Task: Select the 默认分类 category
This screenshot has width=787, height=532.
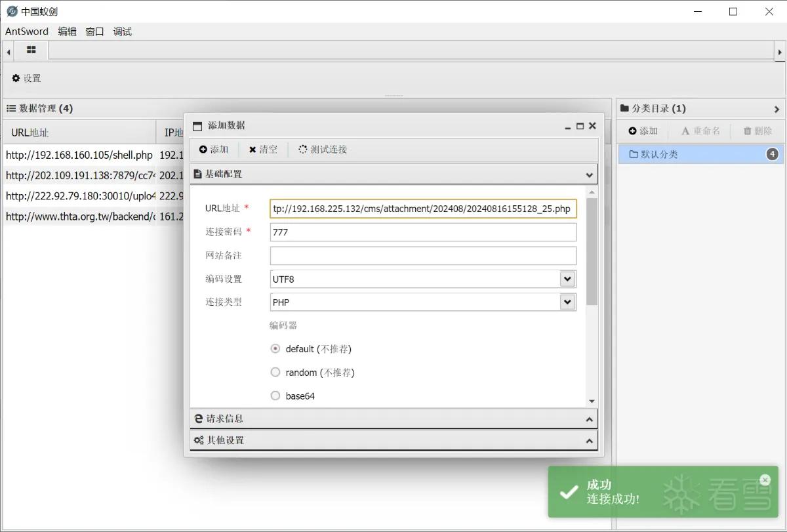Action: (700, 154)
